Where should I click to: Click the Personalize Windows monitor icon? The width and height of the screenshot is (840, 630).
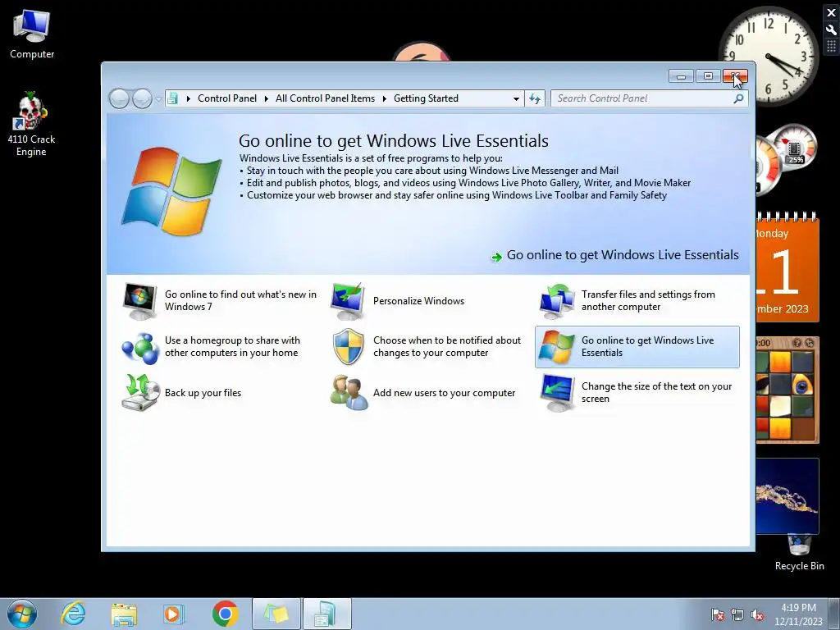pyautogui.click(x=348, y=301)
